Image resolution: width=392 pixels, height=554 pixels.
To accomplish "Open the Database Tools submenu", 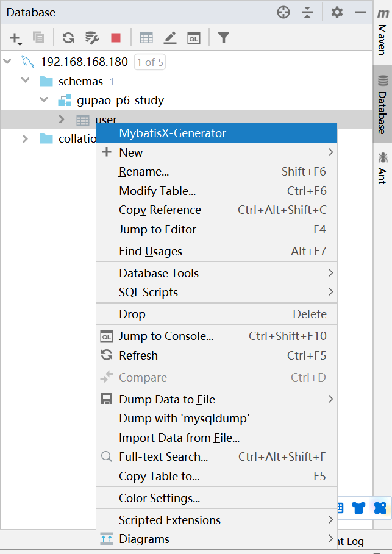I will [159, 273].
